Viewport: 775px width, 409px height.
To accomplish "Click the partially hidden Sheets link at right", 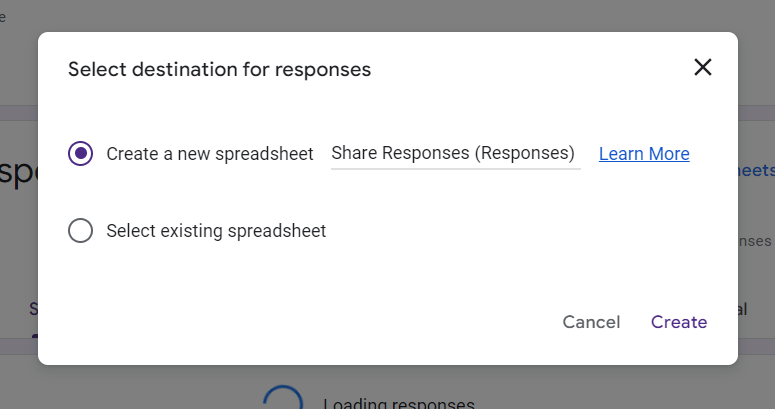I will 755,171.
